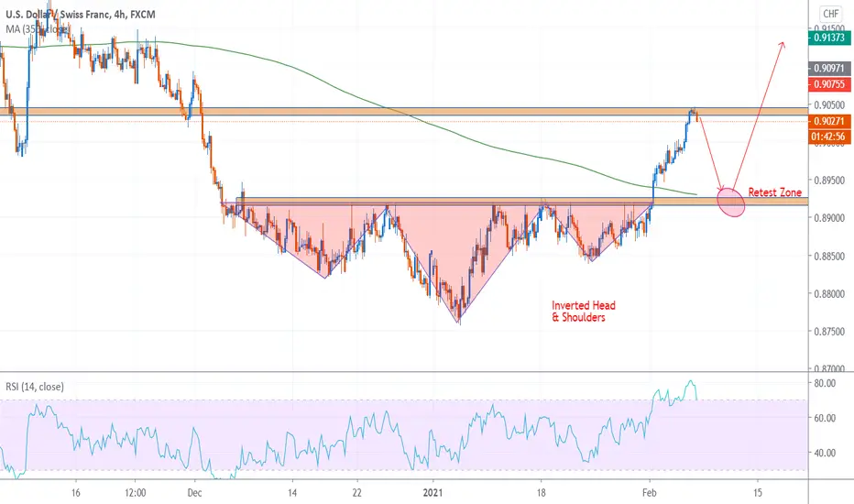The image size is (854, 504).
Task: Click the 16 date on time axis
Action: pyautogui.click(x=76, y=493)
